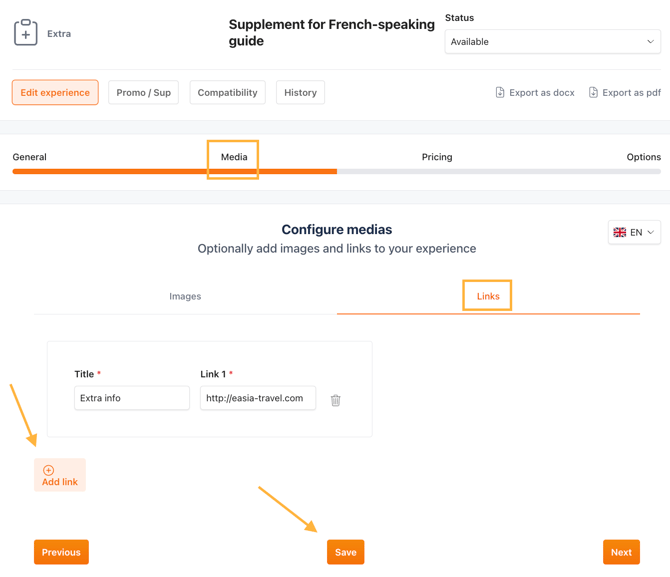The height and width of the screenshot is (577, 670).
Task: Click the plus icon above Add link
Action: (x=48, y=470)
